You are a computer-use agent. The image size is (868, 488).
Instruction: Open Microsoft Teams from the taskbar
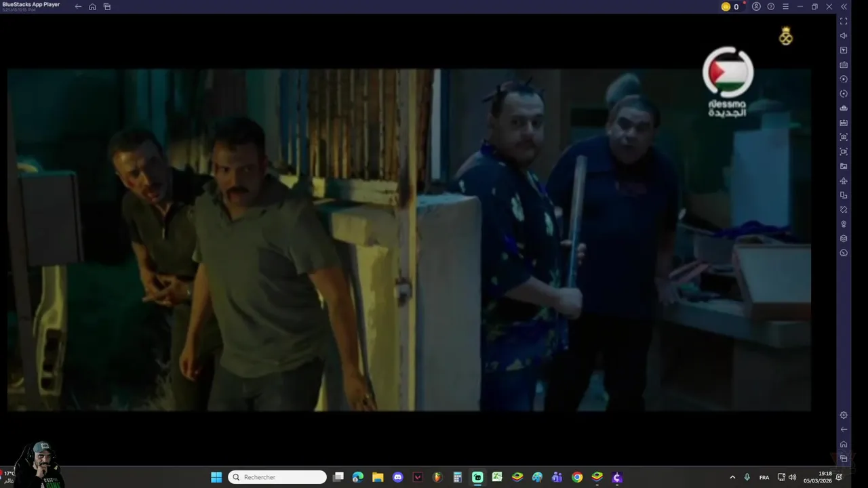(x=557, y=477)
